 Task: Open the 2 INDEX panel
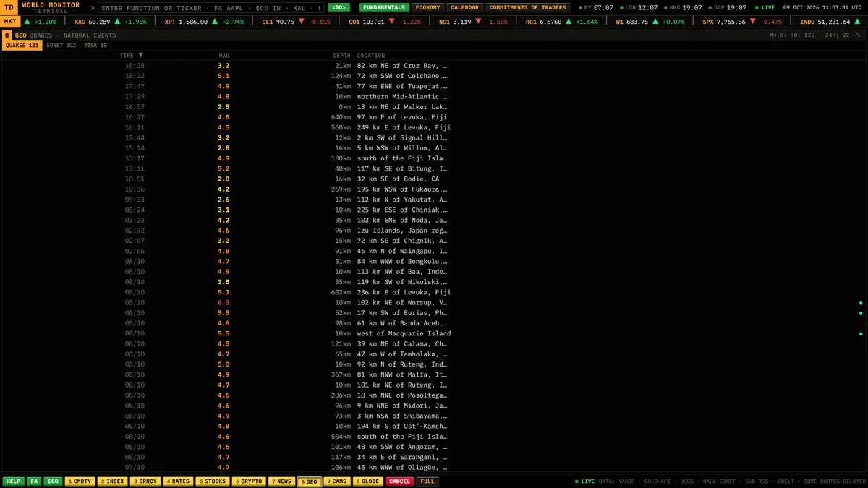[x=112, y=481]
